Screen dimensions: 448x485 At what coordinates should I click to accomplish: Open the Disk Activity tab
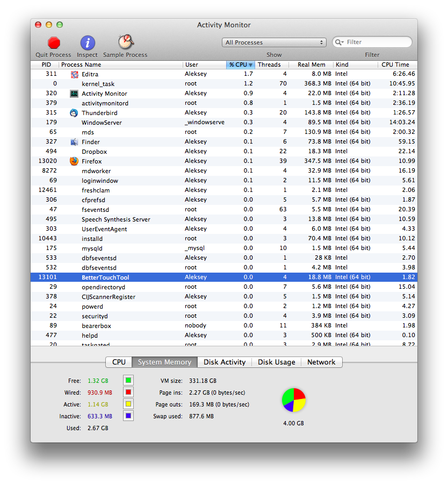225,362
